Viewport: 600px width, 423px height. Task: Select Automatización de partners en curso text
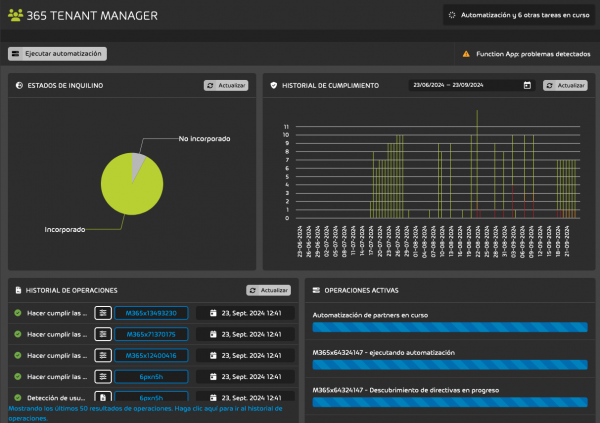pos(370,315)
